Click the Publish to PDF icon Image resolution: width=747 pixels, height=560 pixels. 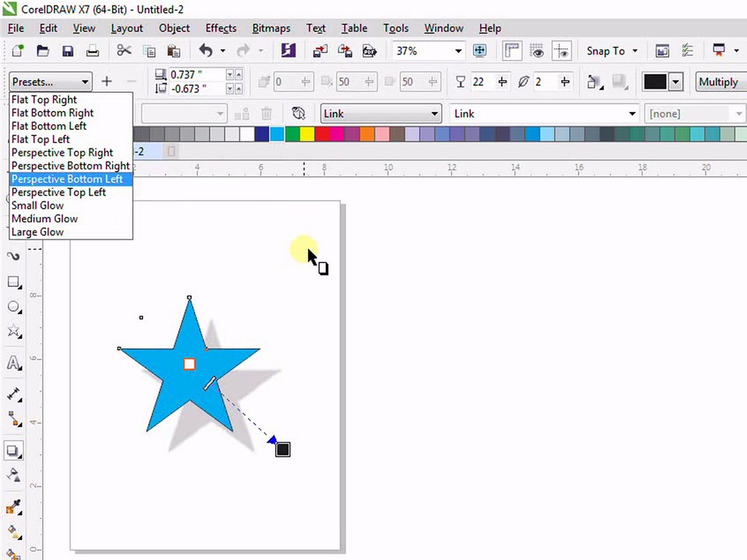370,51
